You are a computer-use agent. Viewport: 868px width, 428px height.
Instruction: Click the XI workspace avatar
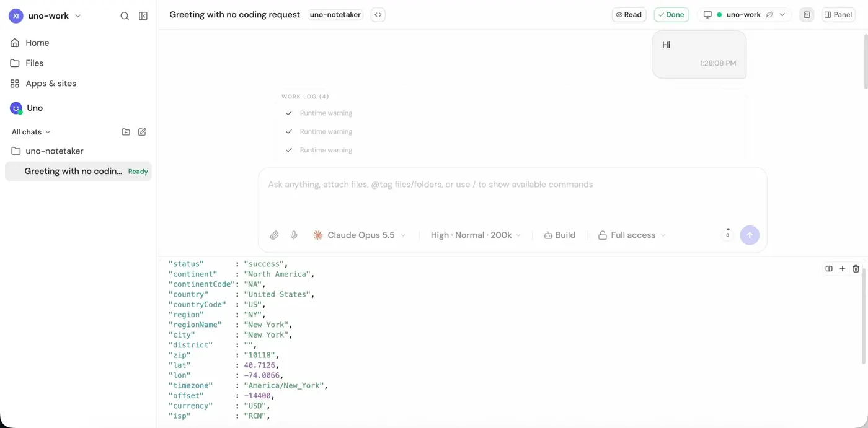pos(15,16)
